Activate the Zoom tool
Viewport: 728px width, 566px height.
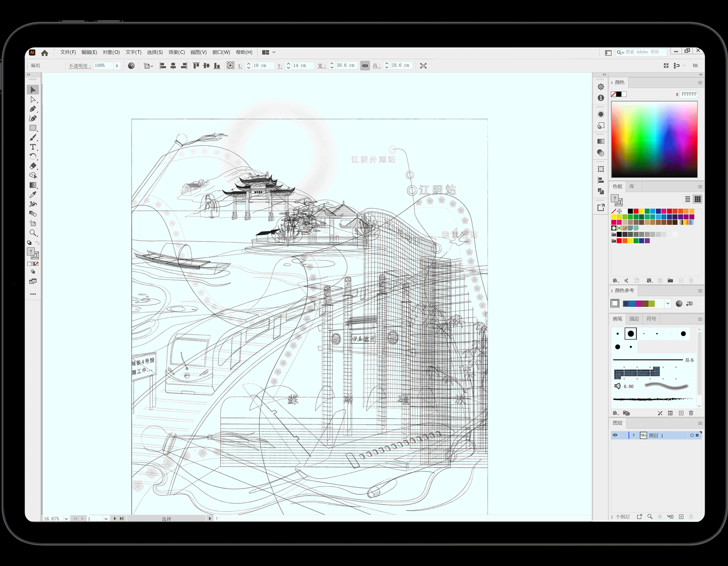(x=33, y=233)
